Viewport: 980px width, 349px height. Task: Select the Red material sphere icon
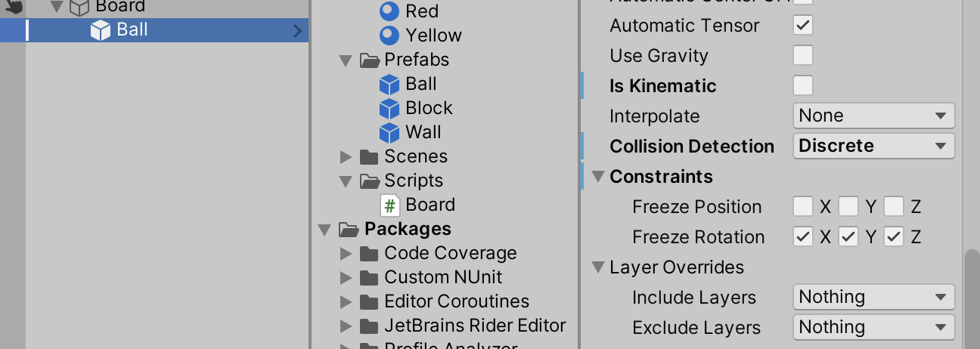[389, 11]
